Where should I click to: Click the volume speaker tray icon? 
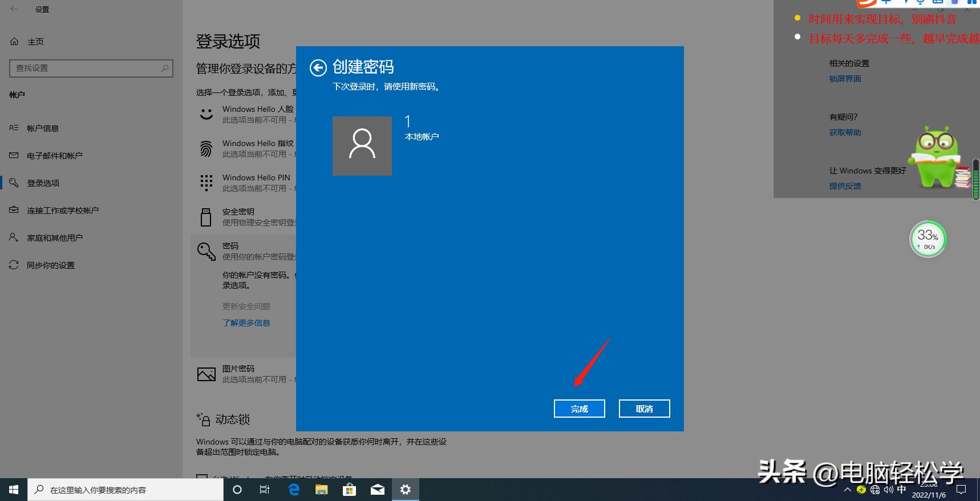[x=888, y=490]
